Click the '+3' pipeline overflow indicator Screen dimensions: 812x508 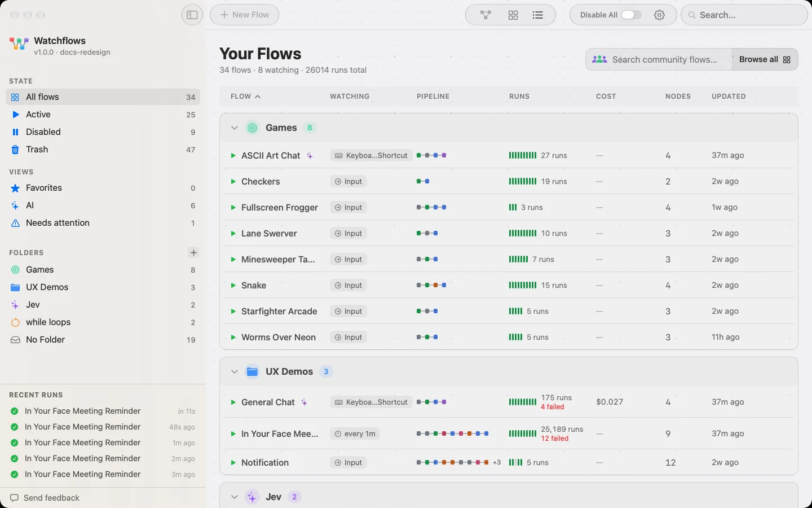point(497,462)
